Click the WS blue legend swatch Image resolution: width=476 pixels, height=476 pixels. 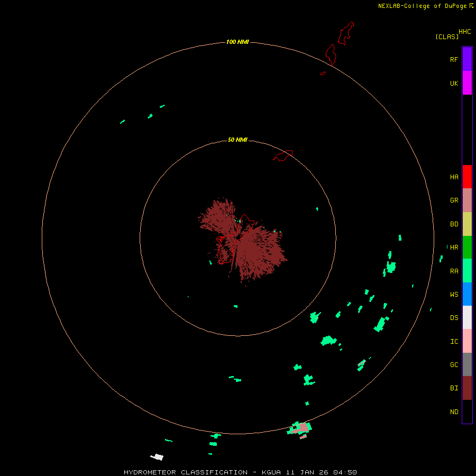pyautogui.click(x=467, y=294)
